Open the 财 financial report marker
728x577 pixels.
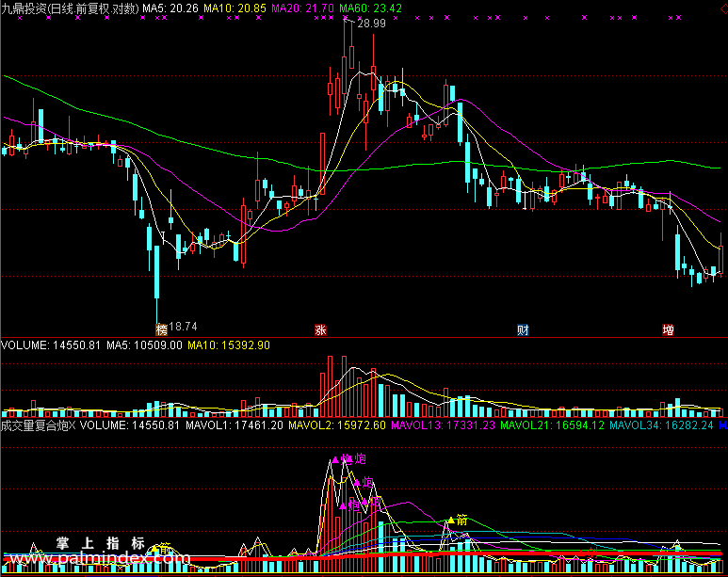pyautogui.click(x=523, y=329)
